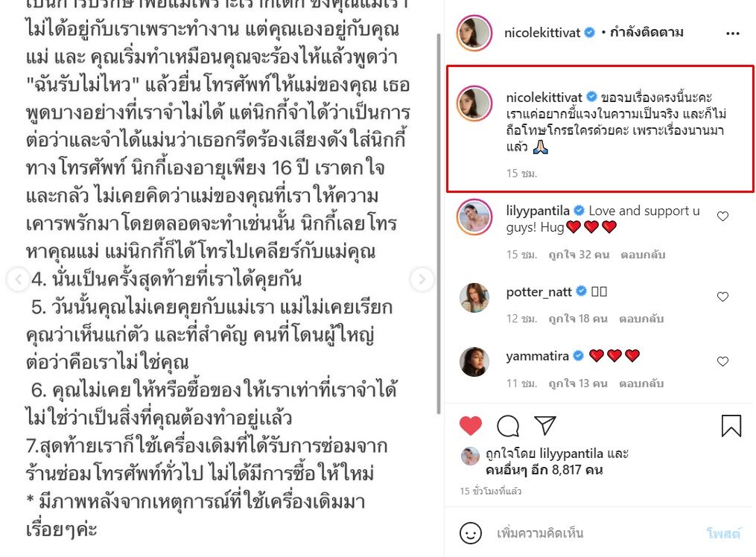
Task: Go to previous carousel image arrow
Action: pos(19,279)
